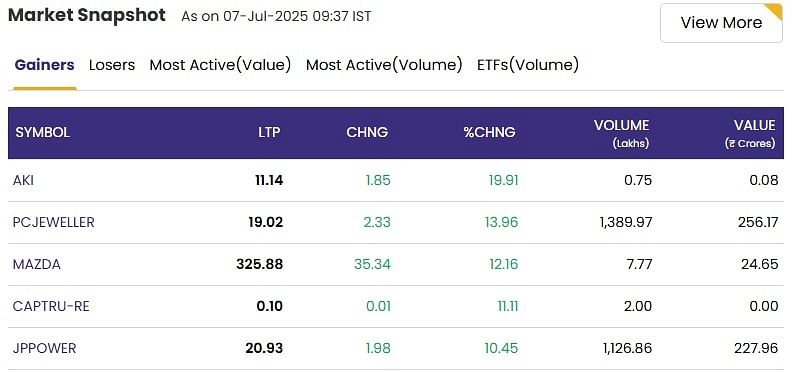Click the SYMBOL column header

(x=42, y=132)
